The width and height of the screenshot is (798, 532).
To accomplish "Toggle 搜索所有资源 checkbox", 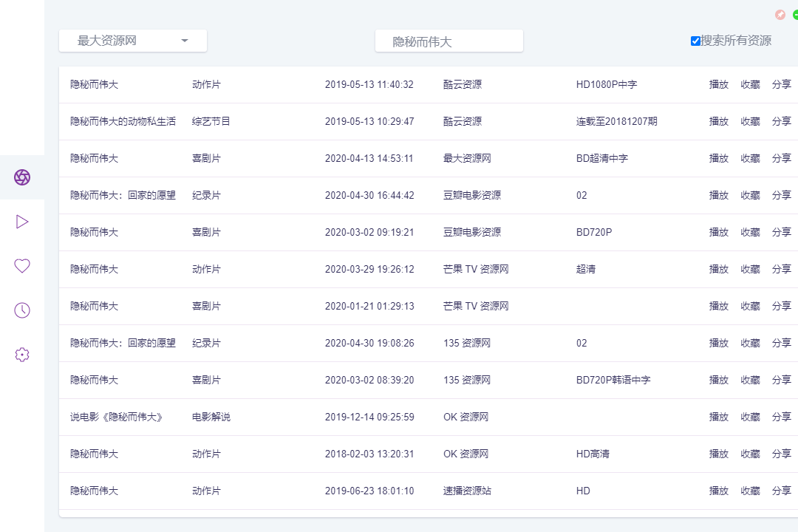I will pos(695,41).
